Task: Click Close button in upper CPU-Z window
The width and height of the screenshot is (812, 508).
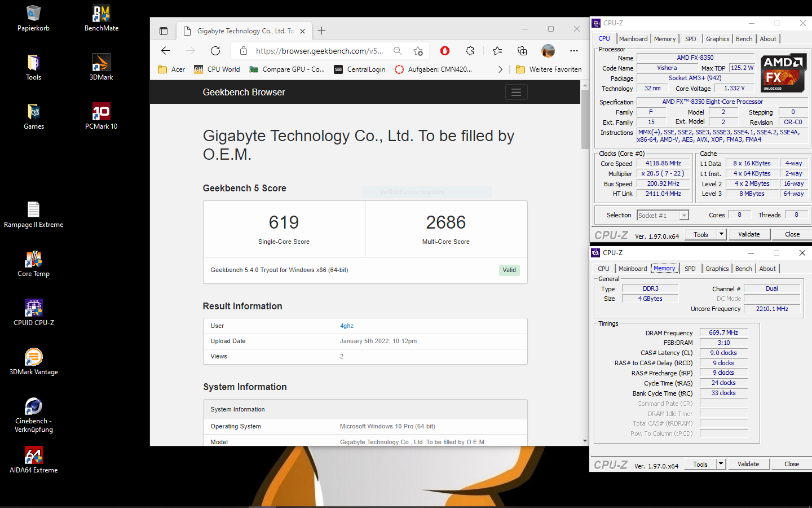Action: [x=792, y=234]
